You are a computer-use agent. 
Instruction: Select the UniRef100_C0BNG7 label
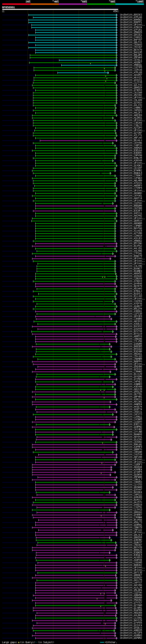[x=131, y=108]
